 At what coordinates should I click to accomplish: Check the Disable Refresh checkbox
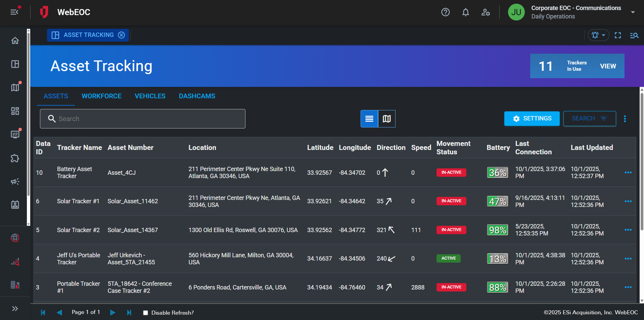coord(145,313)
